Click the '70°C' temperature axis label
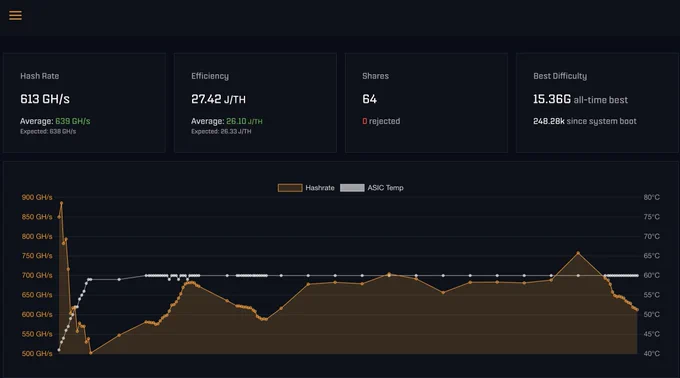This screenshot has height=378, width=680. click(651, 236)
